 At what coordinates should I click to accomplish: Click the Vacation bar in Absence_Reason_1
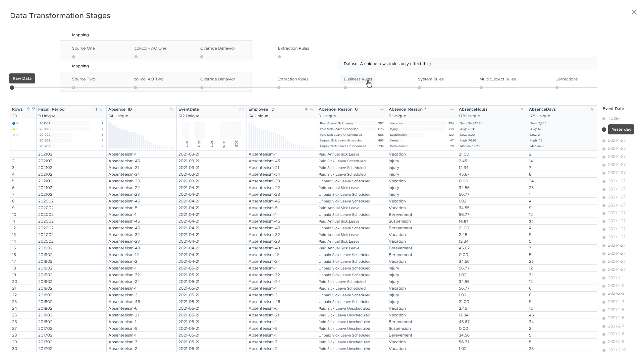click(418, 123)
